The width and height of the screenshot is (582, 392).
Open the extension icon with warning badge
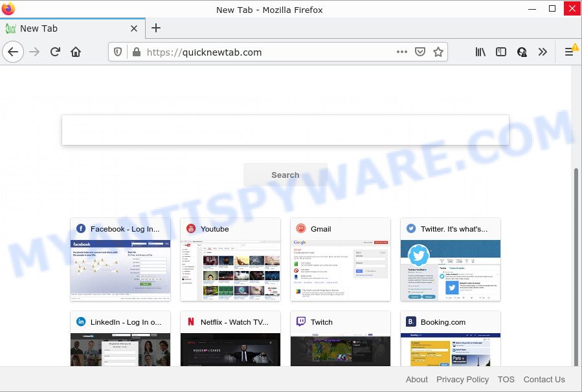(x=522, y=52)
